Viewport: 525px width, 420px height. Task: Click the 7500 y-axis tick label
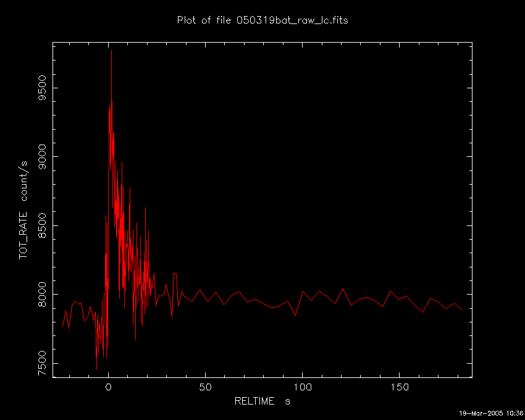43,363
